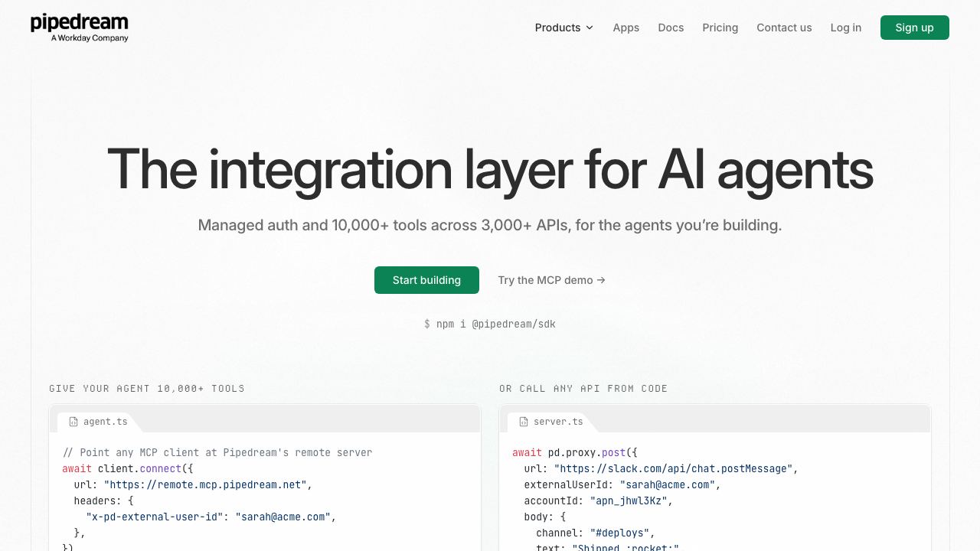The image size is (980, 551).
Task: Click the chevron next to Products
Action: click(590, 28)
